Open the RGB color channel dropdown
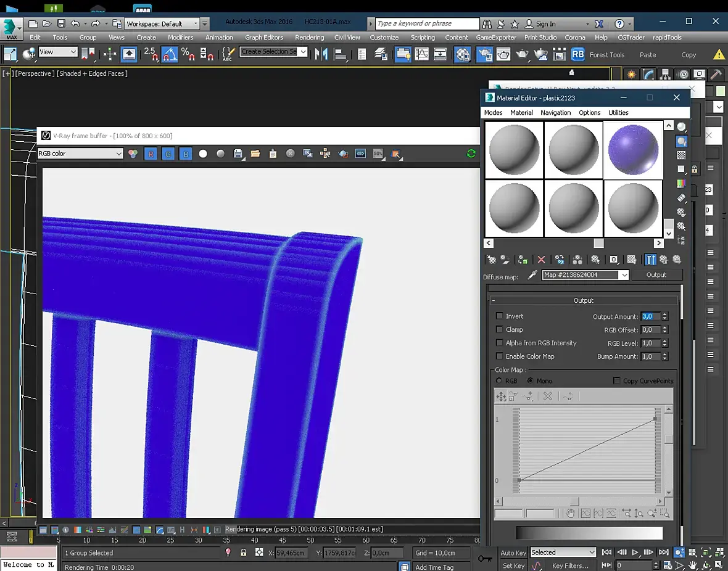This screenshot has width=728, height=571. point(80,154)
